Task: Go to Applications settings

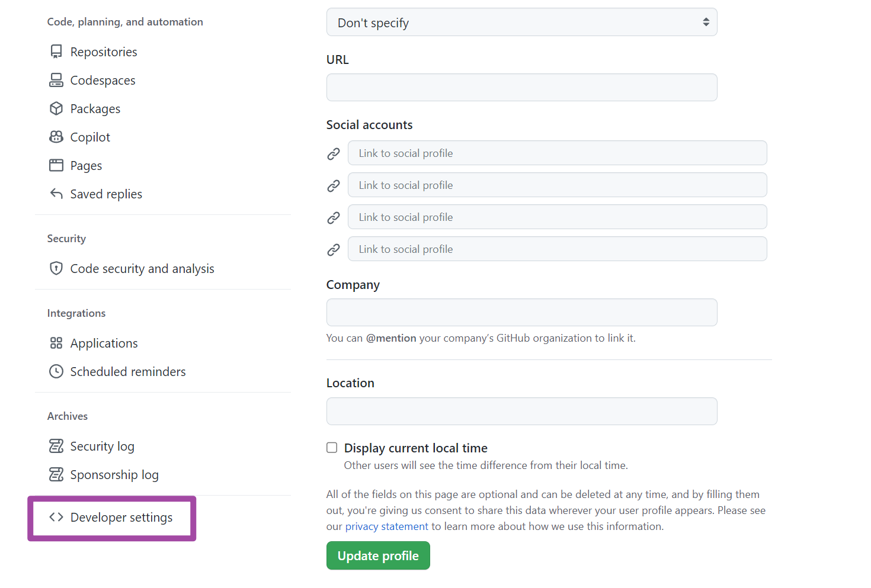Action: coord(104,343)
